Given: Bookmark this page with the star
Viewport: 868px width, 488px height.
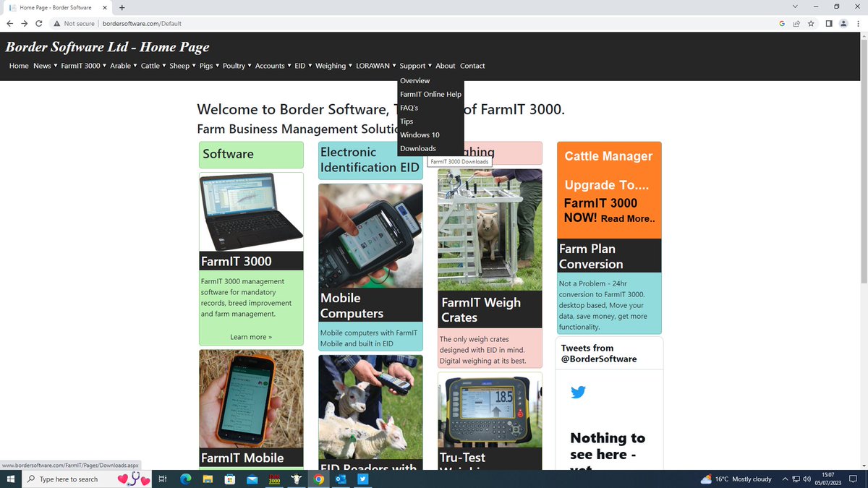Looking at the screenshot, I should (x=811, y=23).
